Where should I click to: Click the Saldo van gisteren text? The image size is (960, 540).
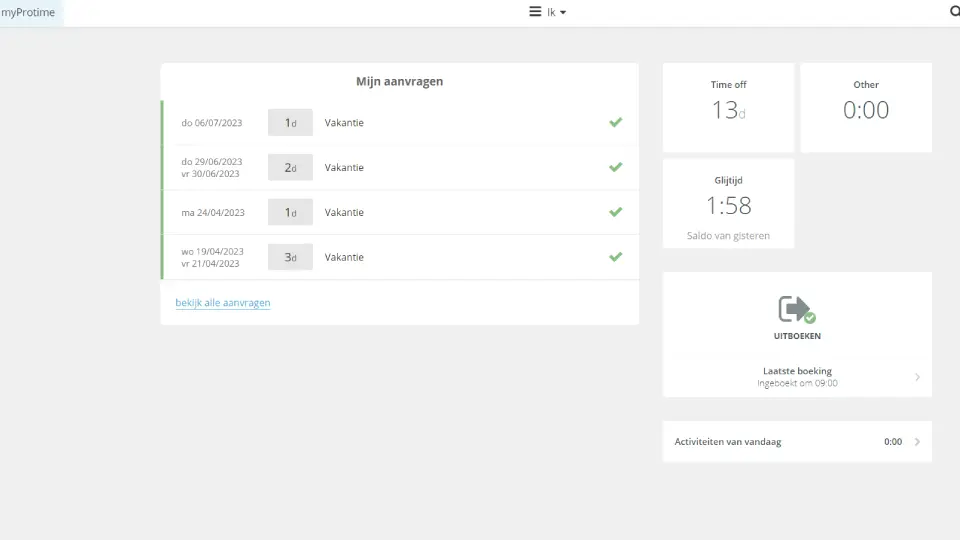729,236
